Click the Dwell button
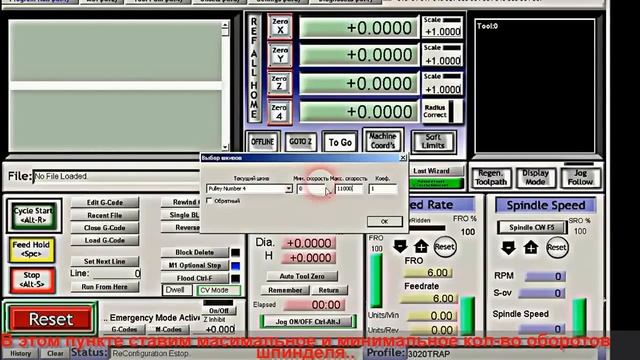The image size is (640, 360). [x=177, y=290]
